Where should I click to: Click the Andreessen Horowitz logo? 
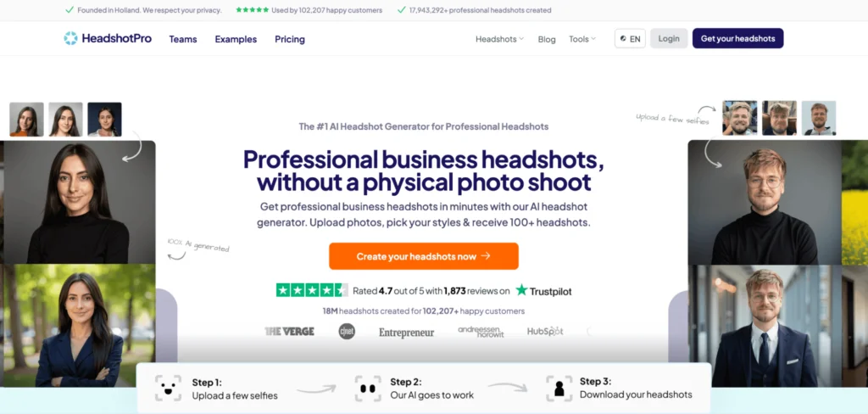(x=481, y=332)
